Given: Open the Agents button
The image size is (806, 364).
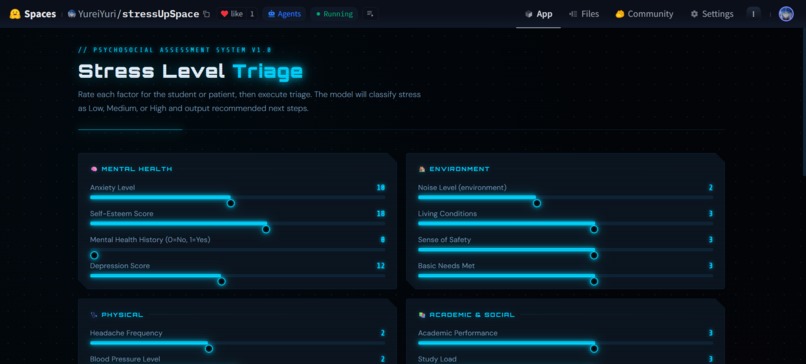Looking at the screenshot, I should coord(284,14).
